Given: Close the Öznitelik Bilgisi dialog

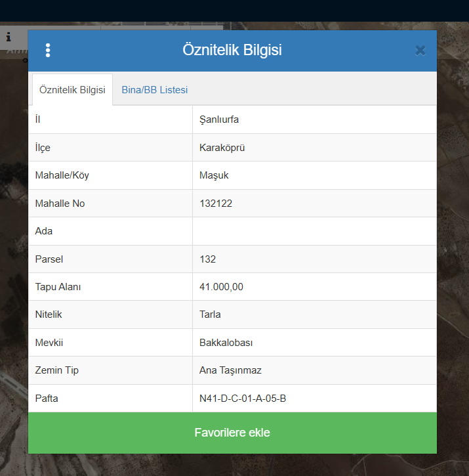Looking at the screenshot, I should pyautogui.click(x=420, y=51).
